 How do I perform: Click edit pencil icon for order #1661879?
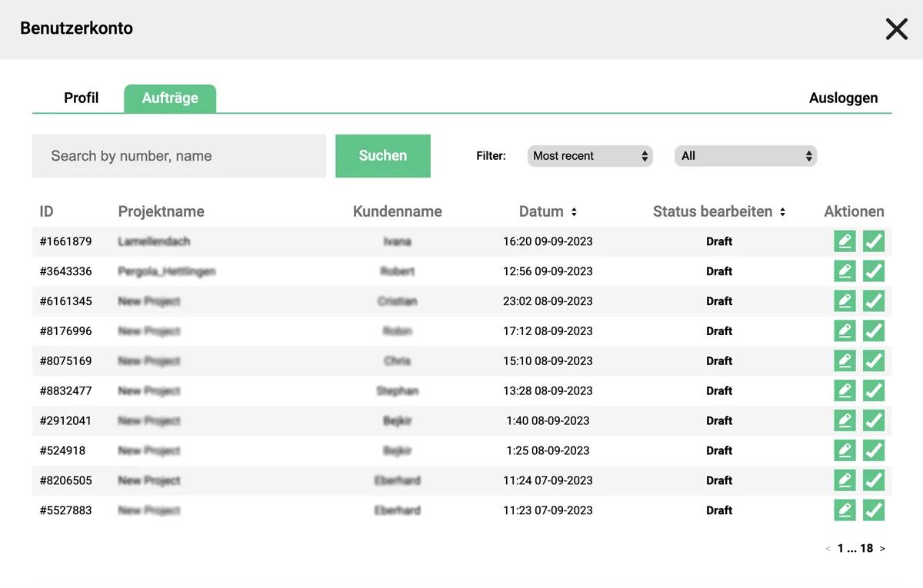coord(845,241)
